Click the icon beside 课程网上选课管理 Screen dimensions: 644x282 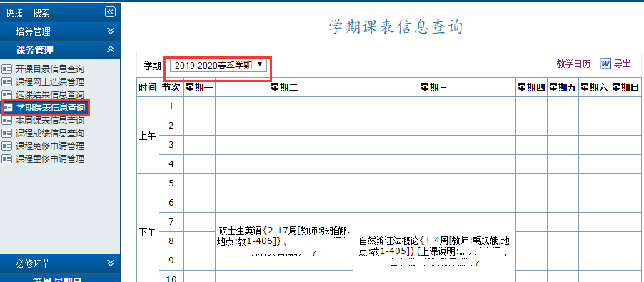coord(7,81)
